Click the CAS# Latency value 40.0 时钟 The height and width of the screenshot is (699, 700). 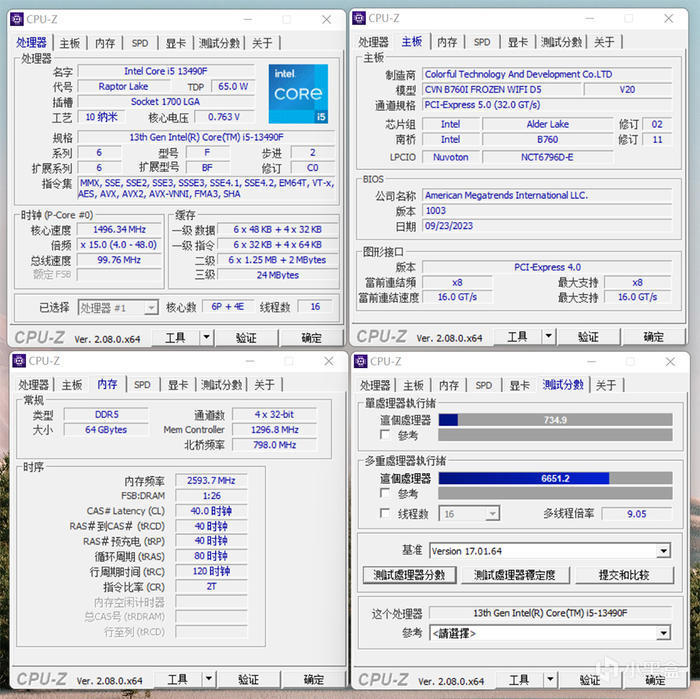point(211,511)
